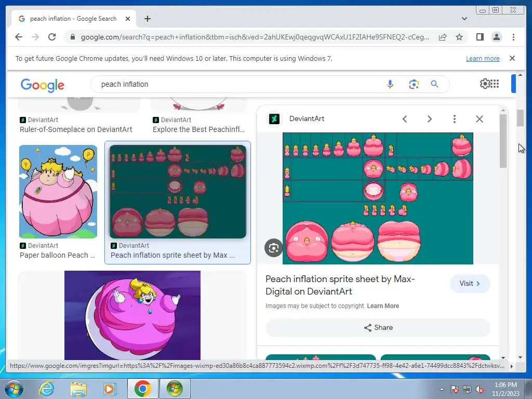This screenshot has height=399, width=532.
Task: Click the peach inflation search box
Action: (237, 84)
